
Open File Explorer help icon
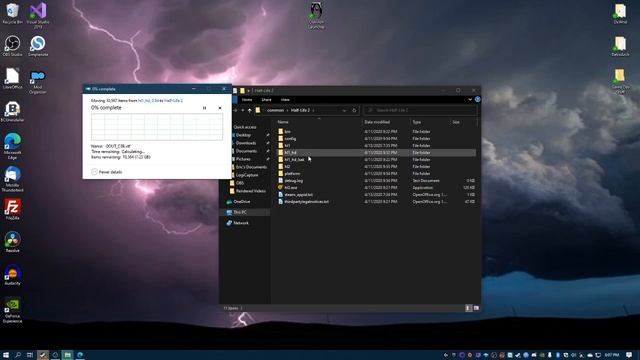(x=478, y=99)
